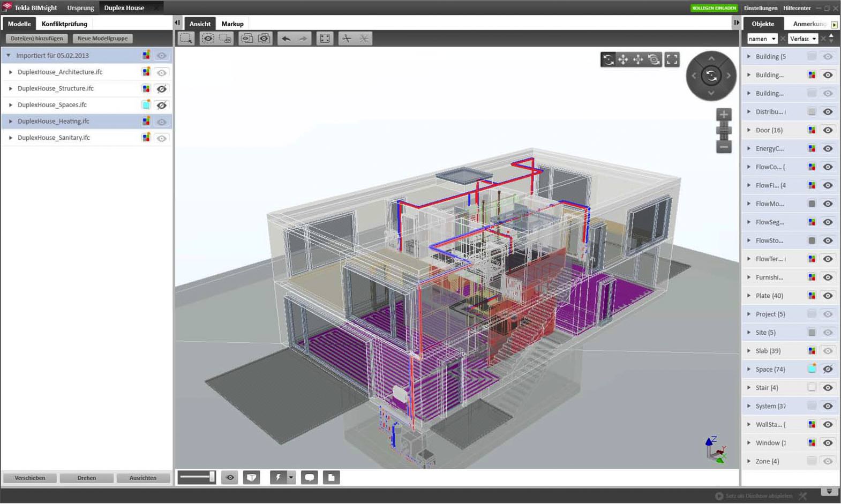Expand DuplexHouse_Sanitary.ifc tree node

click(10, 138)
